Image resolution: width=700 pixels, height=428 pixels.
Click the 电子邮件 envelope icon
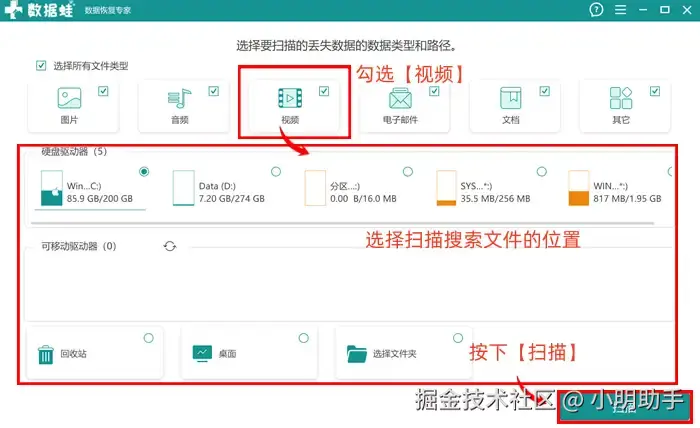tap(400, 98)
